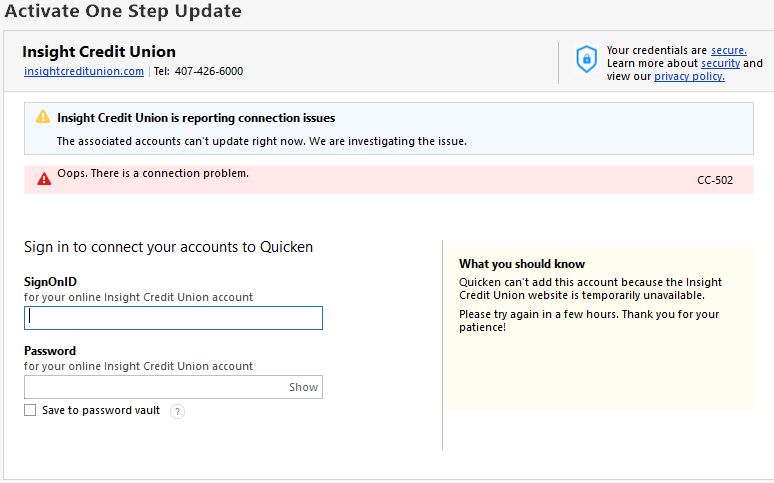Viewport: 774px width, 483px height.
Task: Open the insightcreditunion.com link
Action: [84, 71]
